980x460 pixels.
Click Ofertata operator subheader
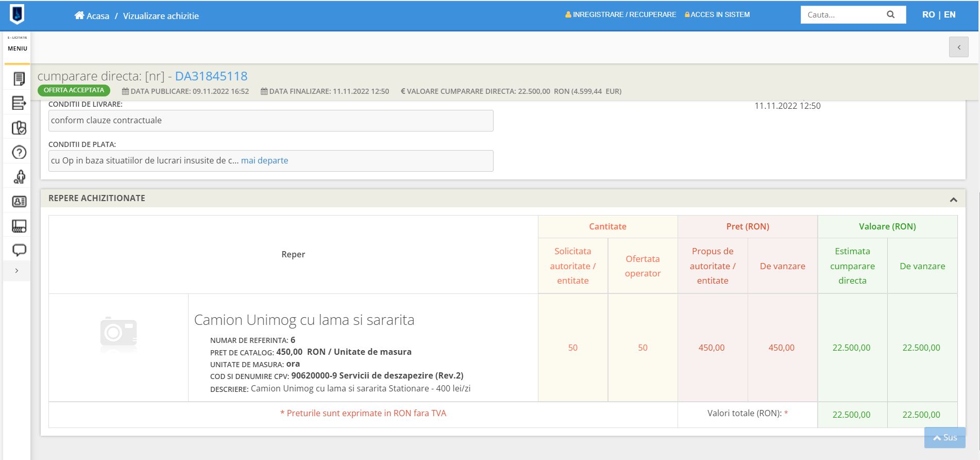pyautogui.click(x=643, y=266)
